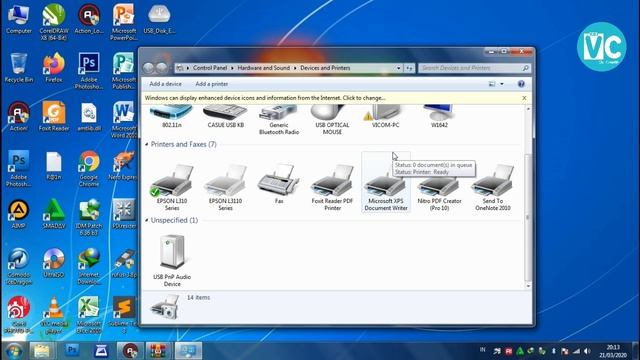Open the Windows Start menu
The width and height of the screenshot is (640, 360).
pyautogui.click(x=13, y=351)
